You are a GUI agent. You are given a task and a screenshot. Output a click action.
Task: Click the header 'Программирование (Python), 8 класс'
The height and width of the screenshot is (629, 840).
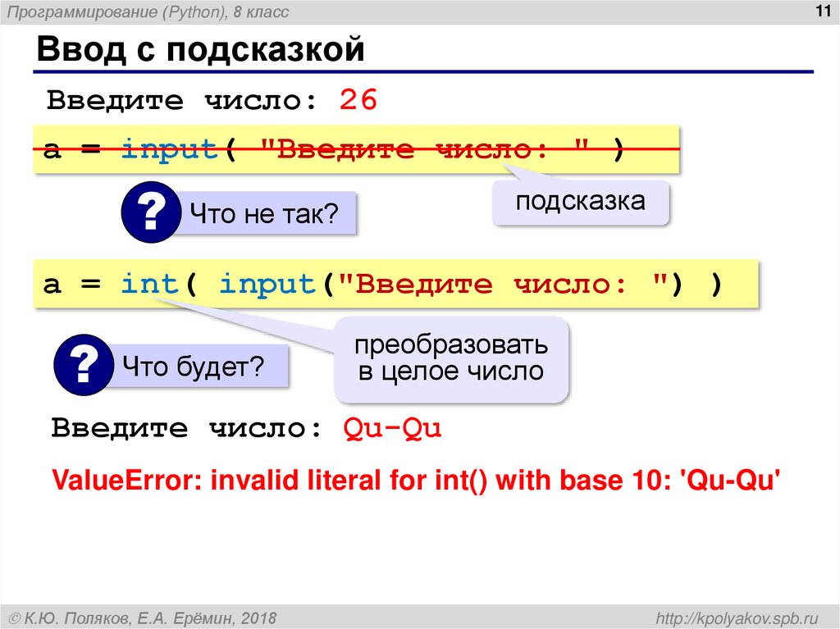point(149,10)
